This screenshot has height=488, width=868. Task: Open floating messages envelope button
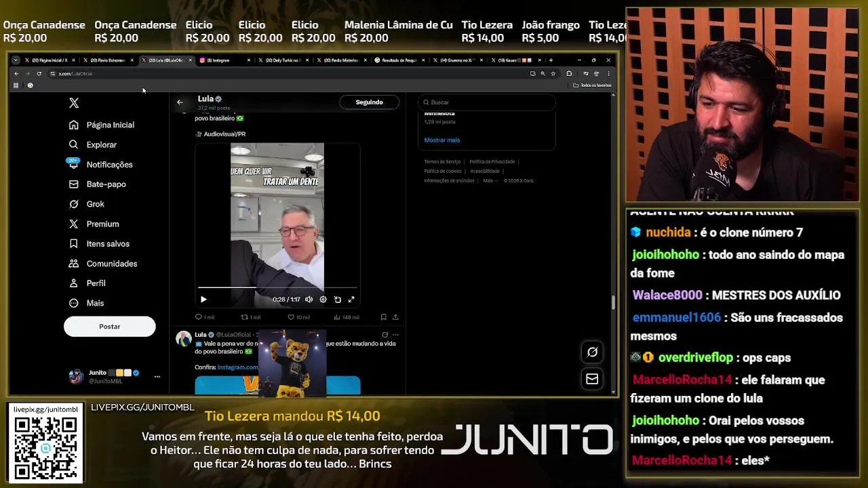[x=592, y=380]
